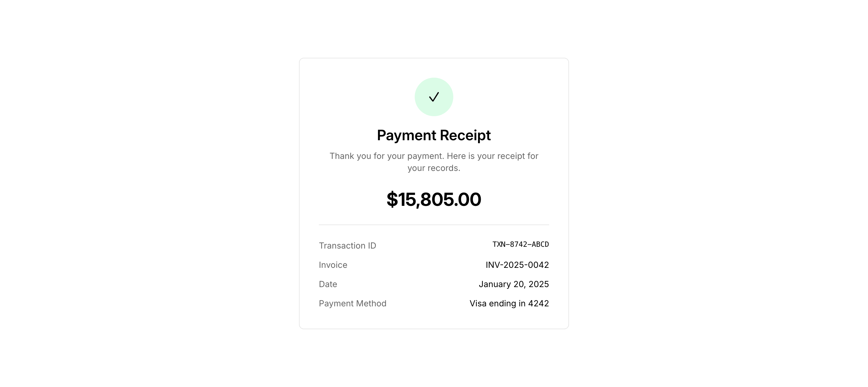The height and width of the screenshot is (387, 868).
Task: Click the horizontal divider below the amount
Action: pos(434,225)
